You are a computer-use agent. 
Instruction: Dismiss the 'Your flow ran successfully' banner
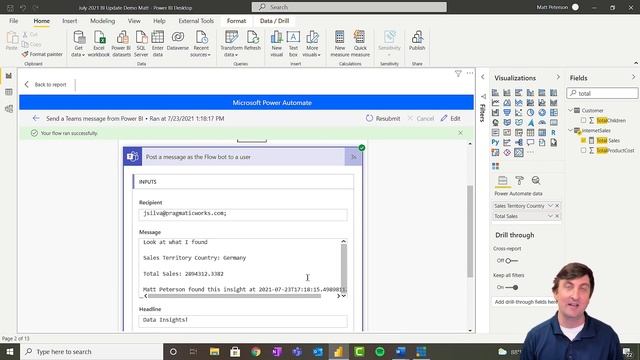pos(460,133)
